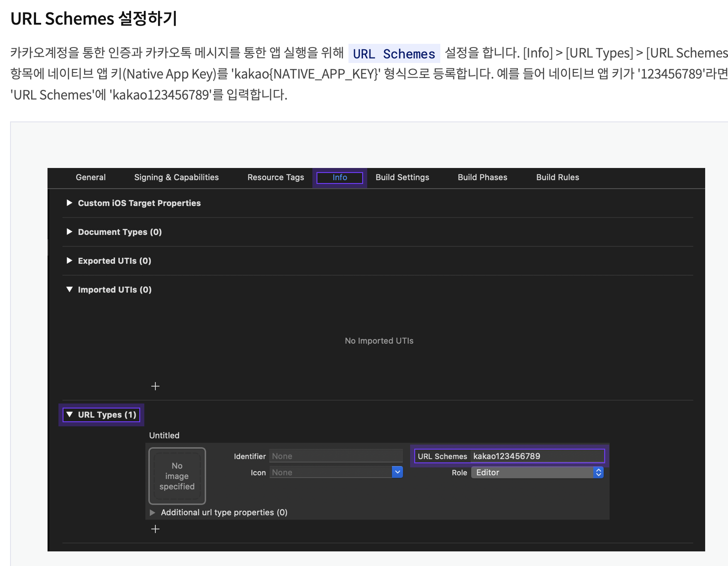Select the Info tab
The image size is (728, 566).
click(340, 178)
